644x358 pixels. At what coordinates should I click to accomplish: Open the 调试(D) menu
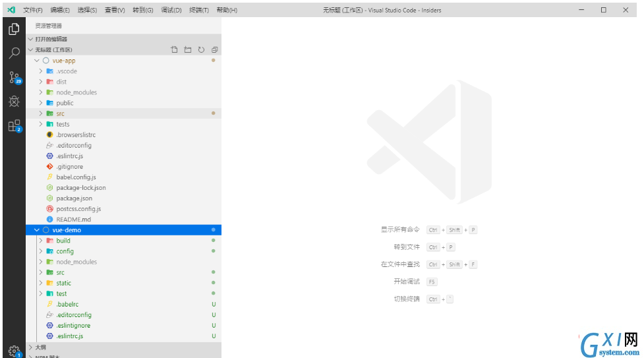click(171, 10)
